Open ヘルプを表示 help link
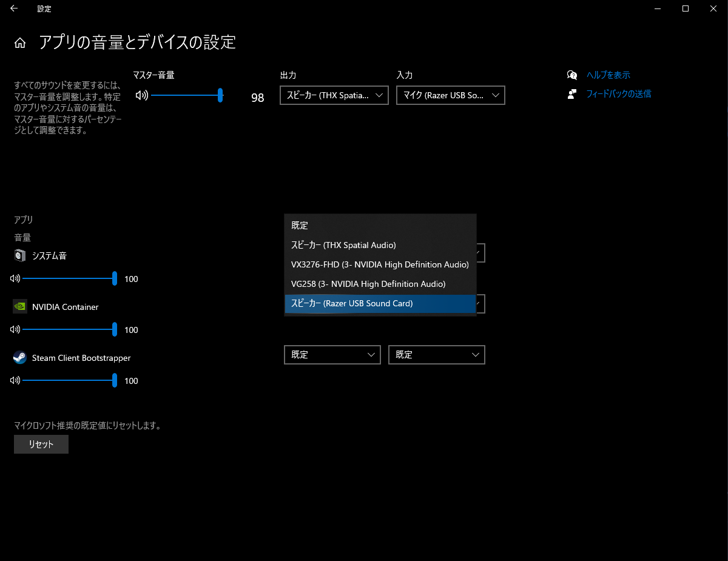 pyautogui.click(x=610, y=75)
